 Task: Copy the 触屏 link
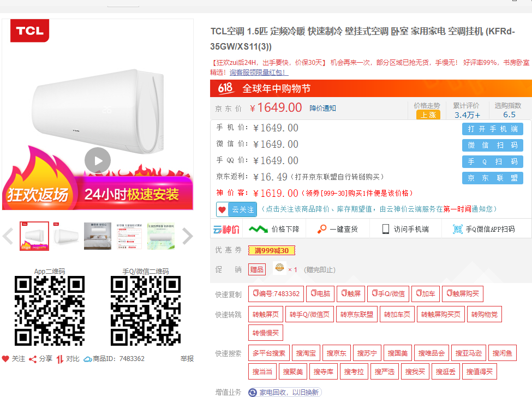[350, 293]
